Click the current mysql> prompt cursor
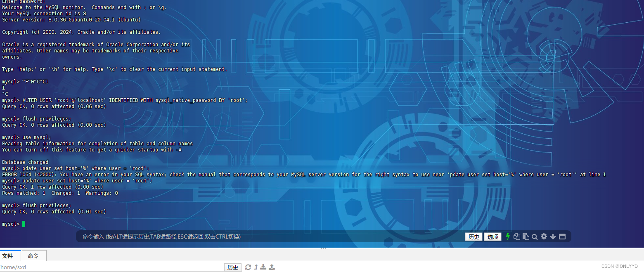 tap(24, 224)
